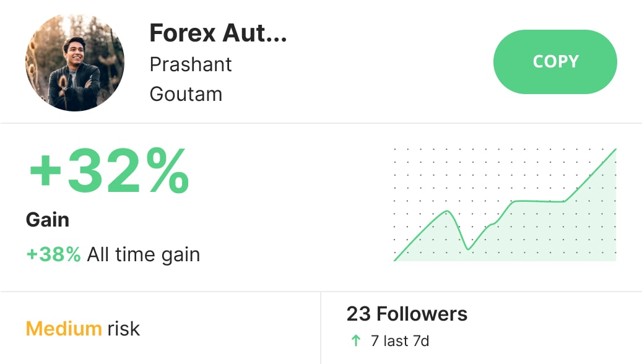Click the chart line's highest point

coord(615,149)
